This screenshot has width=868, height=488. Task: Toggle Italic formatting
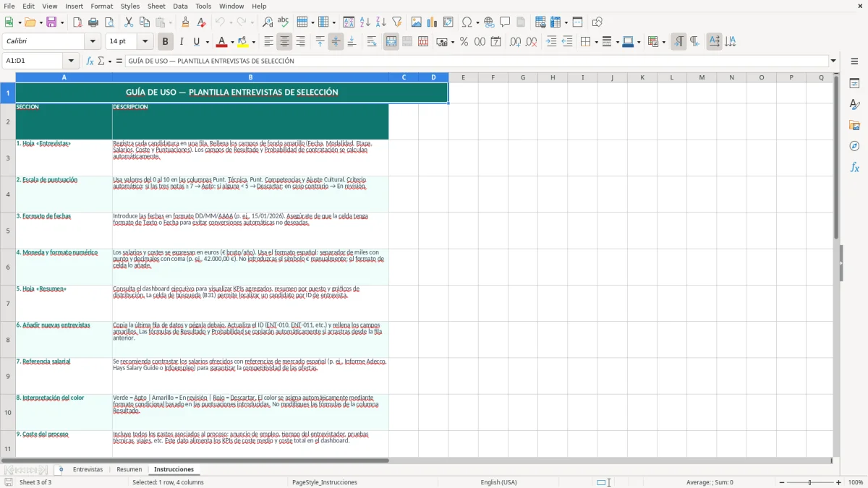pyautogui.click(x=181, y=42)
